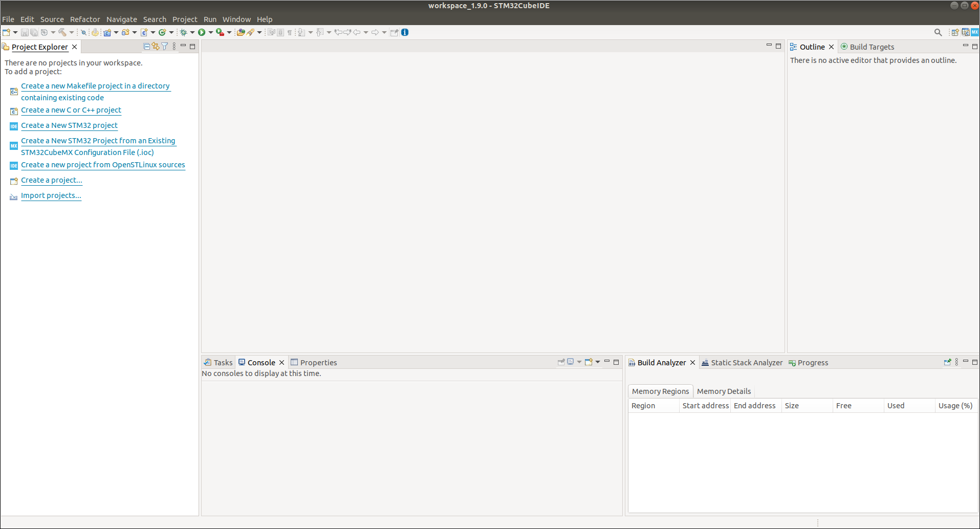Click the New wizard icon in the toolbar

point(6,32)
